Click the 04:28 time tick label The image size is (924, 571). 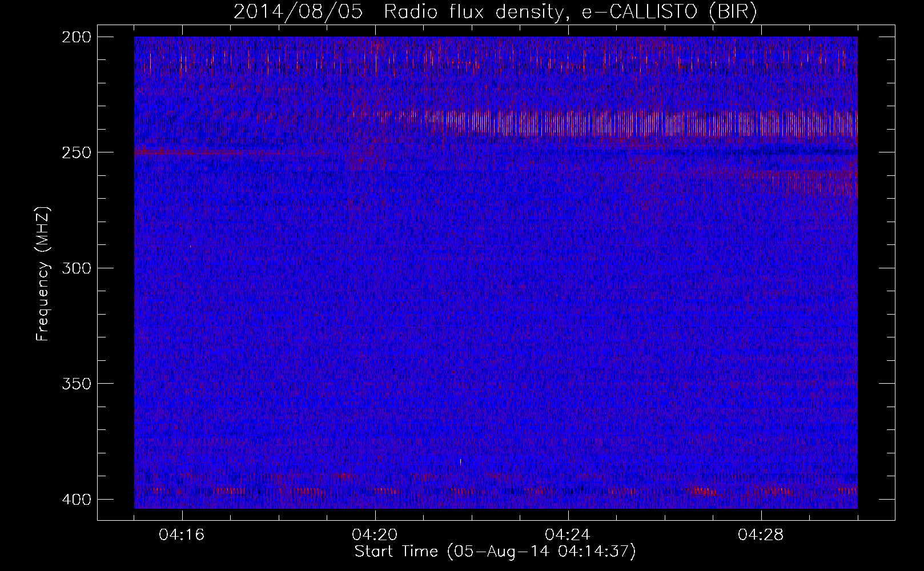click(x=761, y=535)
